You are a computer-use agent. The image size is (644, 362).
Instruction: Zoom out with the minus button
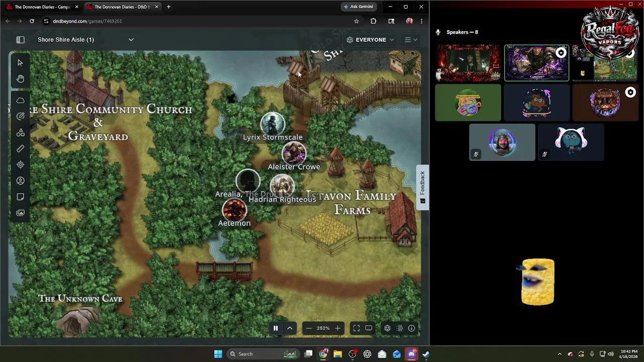point(309,328)
